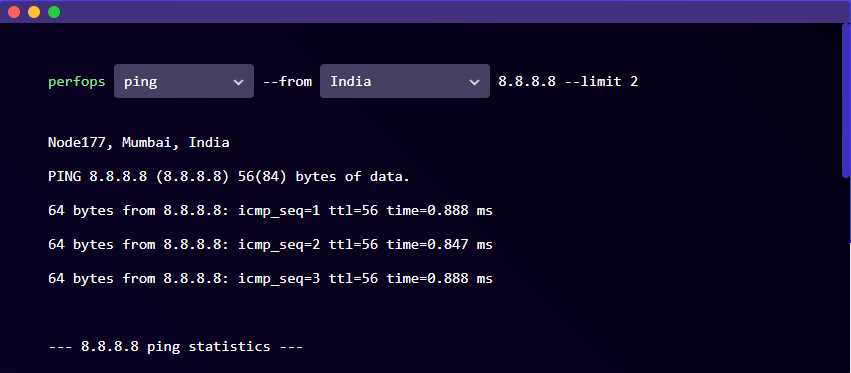Click the red close window dot
851x373 pixels.
pyautogui.click(x=14, y=12)
